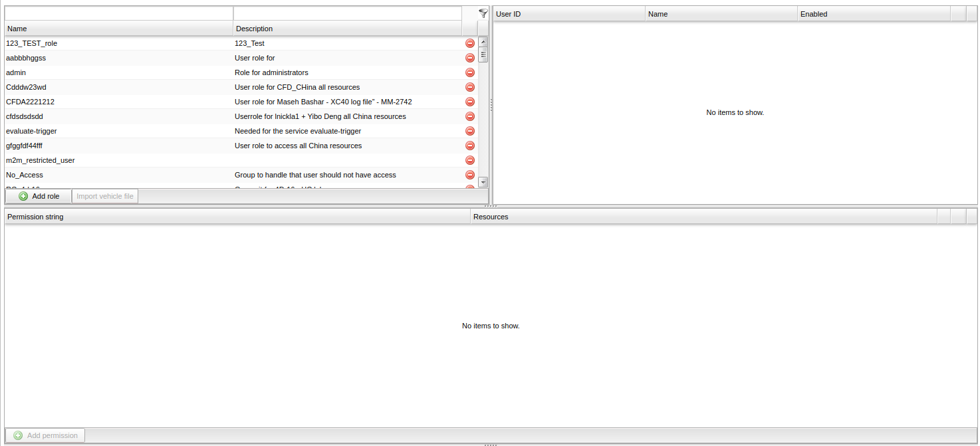Viewport: 980px width, 446px height.
Task: Click the Add role button
Action: (x=39, y=196)
